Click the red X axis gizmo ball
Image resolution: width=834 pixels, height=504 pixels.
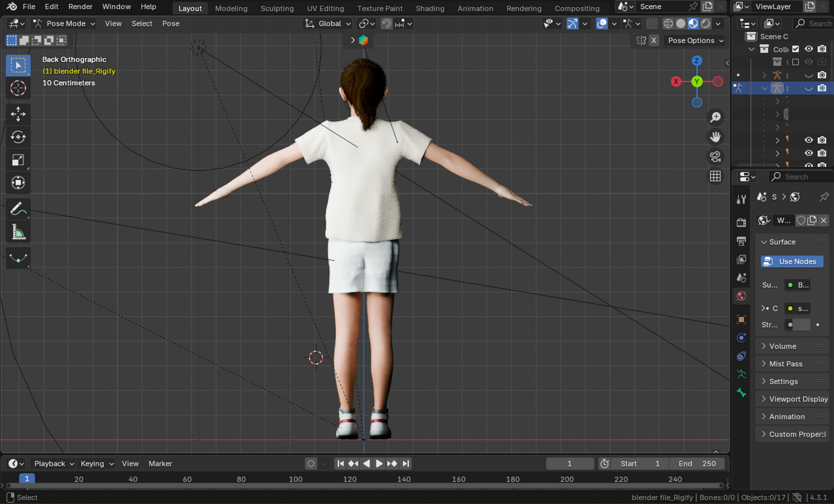(676, 82)
